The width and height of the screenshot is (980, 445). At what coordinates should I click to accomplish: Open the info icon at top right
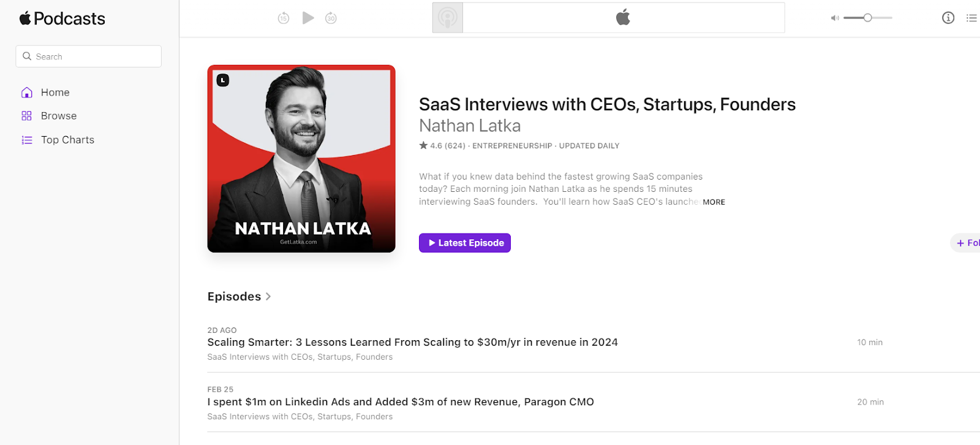point(948,18)
